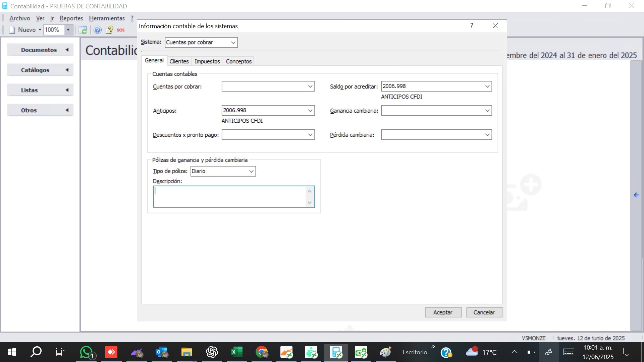
Task: Expand the Sistema combo box
Action: pos(233,43)
